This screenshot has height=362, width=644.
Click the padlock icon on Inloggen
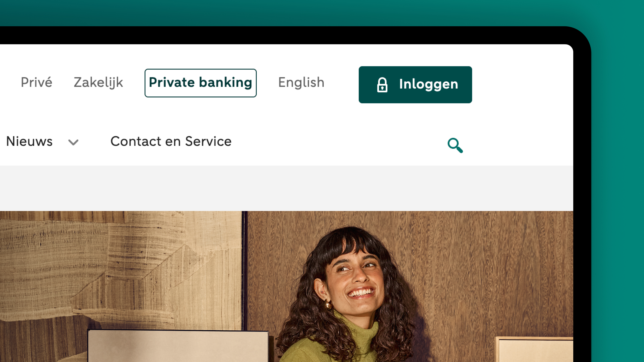pyautogui.click(x=382, y=85)
